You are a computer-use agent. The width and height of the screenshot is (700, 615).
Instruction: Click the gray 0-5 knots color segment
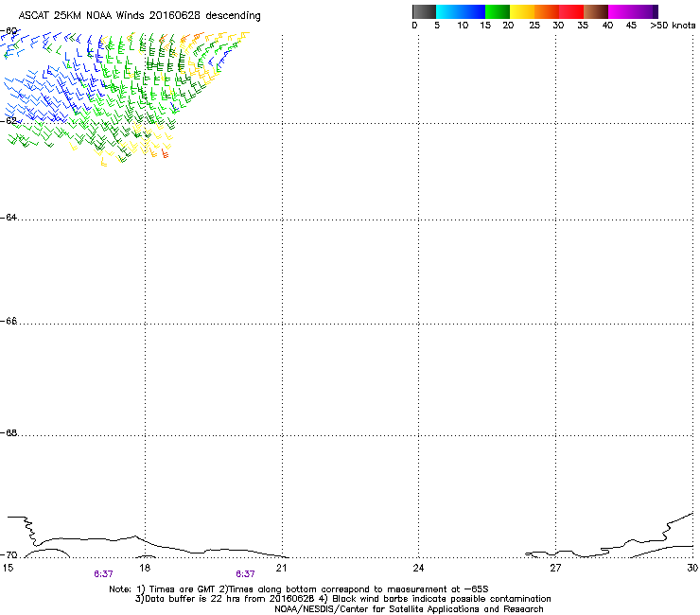pyautogui.click(x=424, y=11)
